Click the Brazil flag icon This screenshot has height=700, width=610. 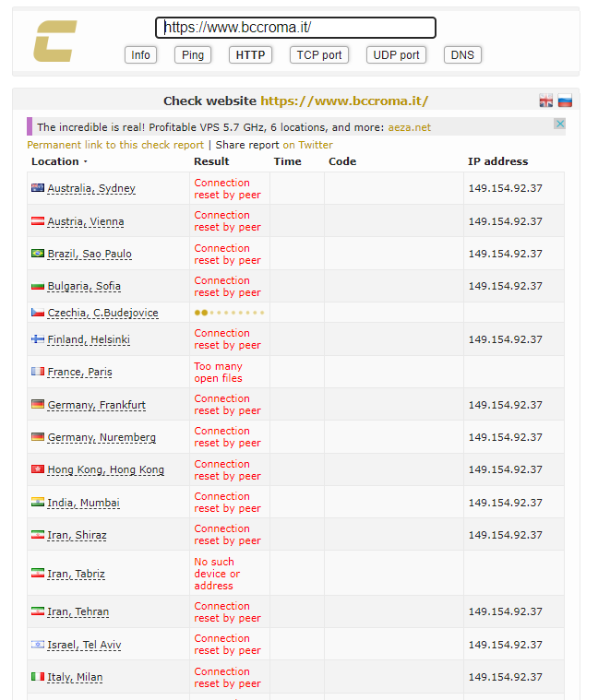tap(38, 254)
